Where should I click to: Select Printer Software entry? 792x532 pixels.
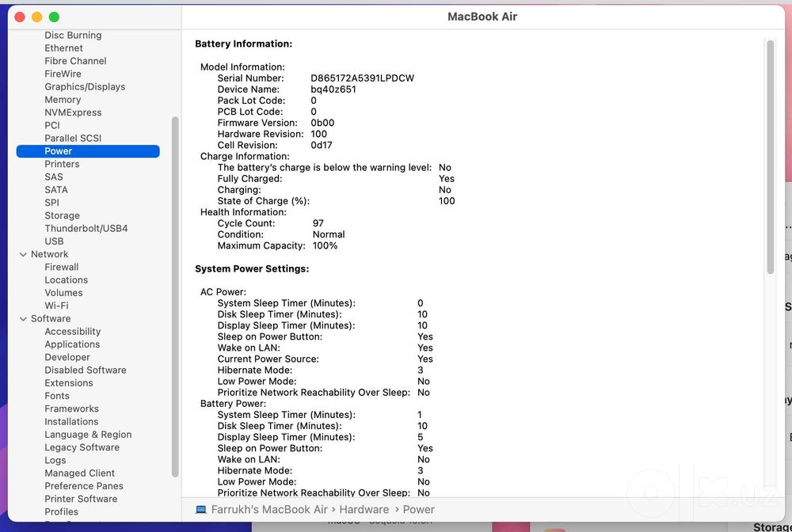81,499
